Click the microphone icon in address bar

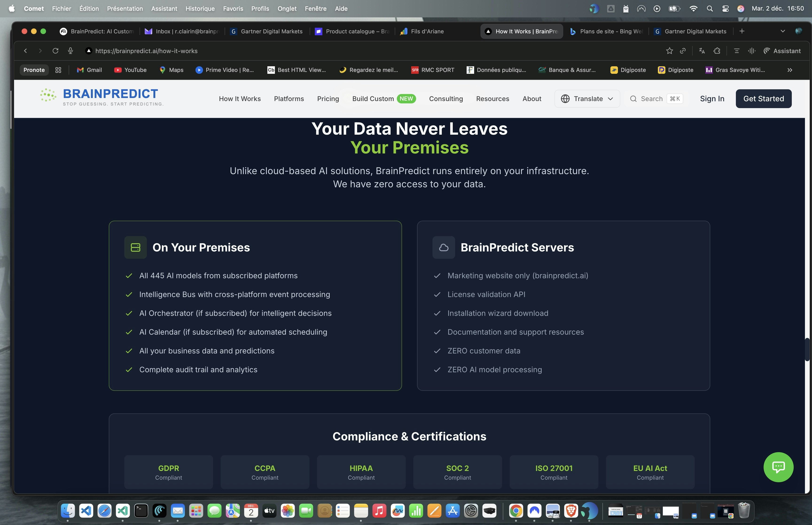(70, 51)
